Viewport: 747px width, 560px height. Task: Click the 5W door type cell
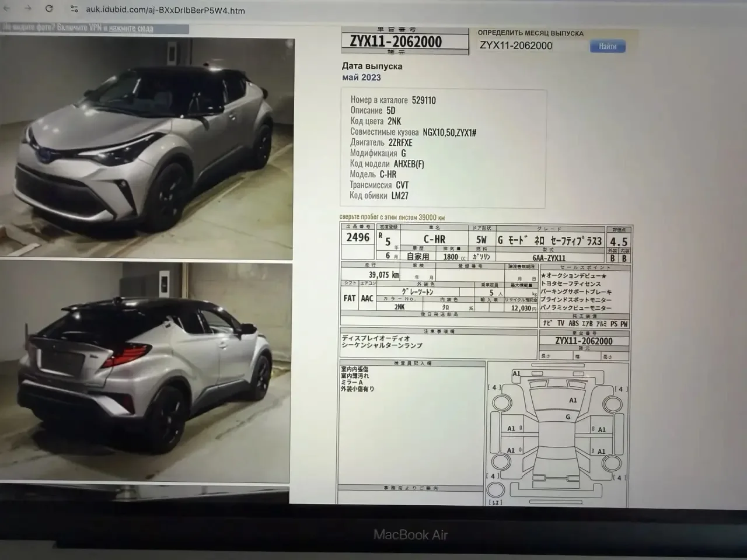pyautogui.click(x=481, y=240)
